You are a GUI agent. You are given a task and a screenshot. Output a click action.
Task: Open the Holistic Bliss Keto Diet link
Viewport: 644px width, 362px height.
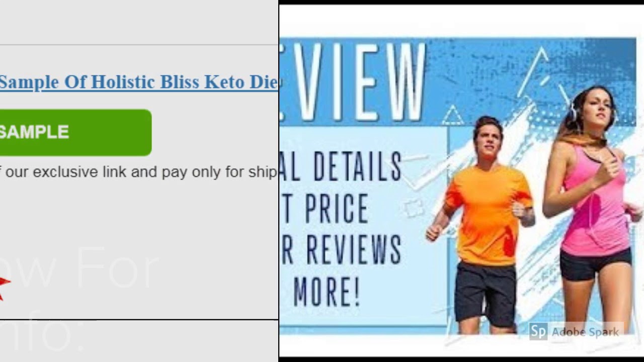tap(138, 82)
